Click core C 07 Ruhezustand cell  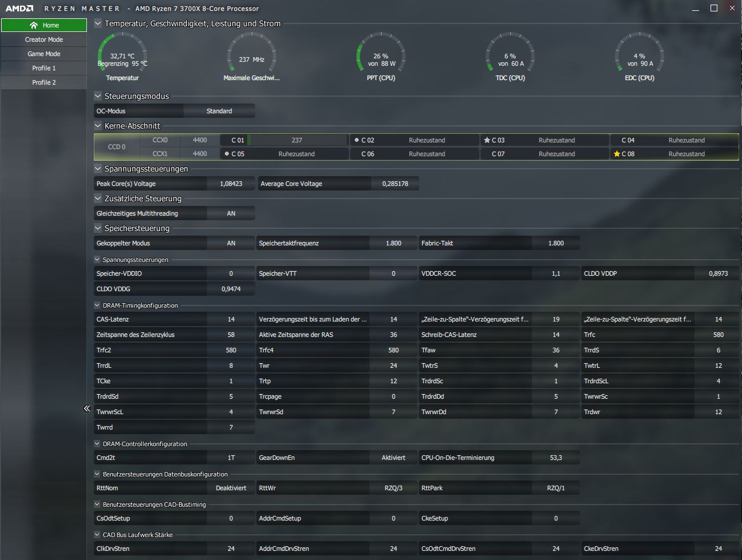tap(544, 154)
